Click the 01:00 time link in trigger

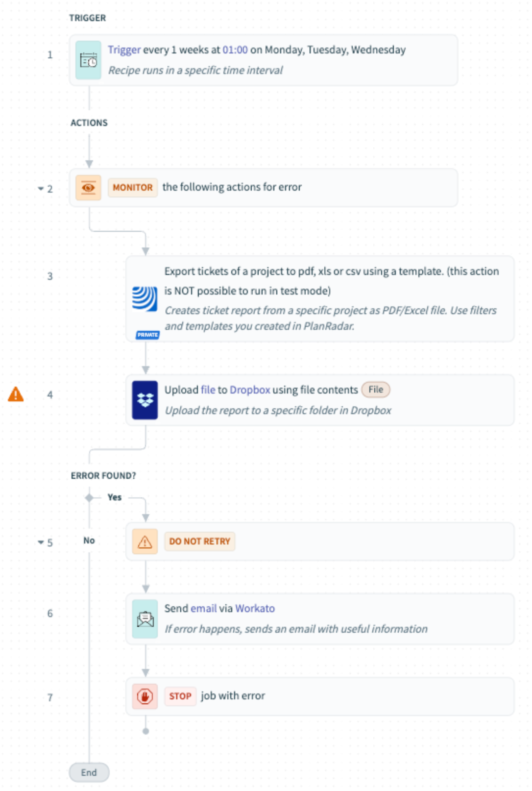point(235,49)
